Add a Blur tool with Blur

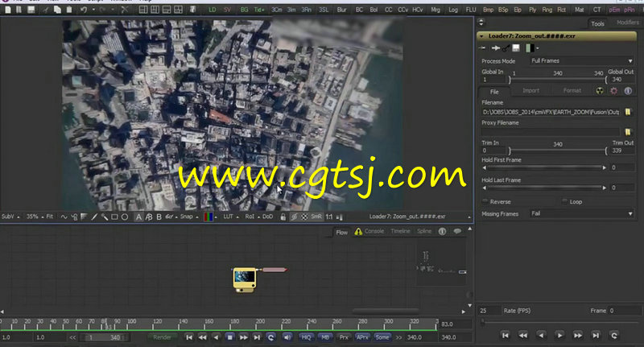pyautogui.click(x=341, y=10)
